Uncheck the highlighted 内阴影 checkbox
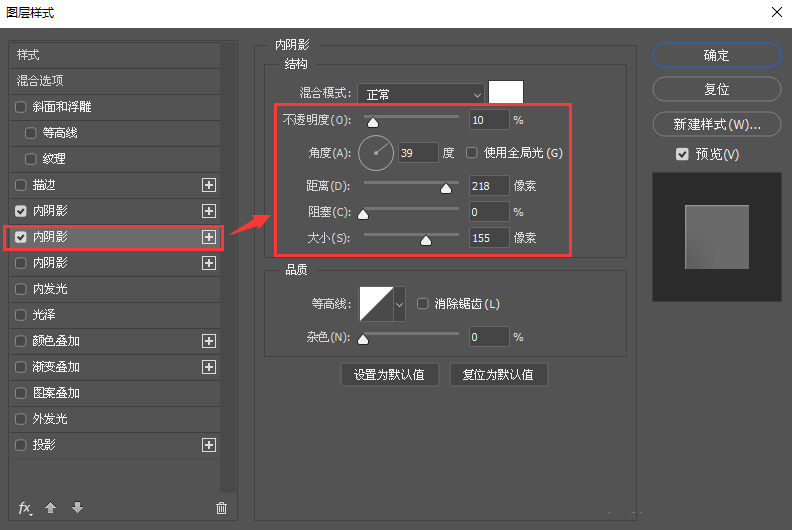 (21, 237)
